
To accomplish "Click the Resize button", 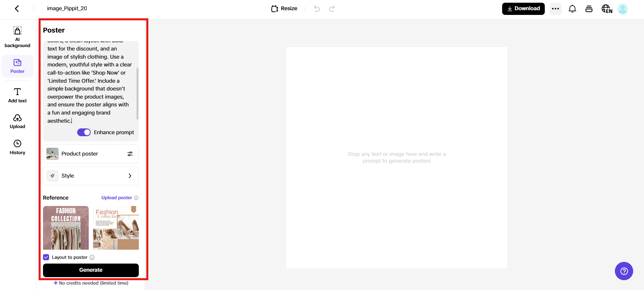I will pyautogui.click(x=284, y=8).
